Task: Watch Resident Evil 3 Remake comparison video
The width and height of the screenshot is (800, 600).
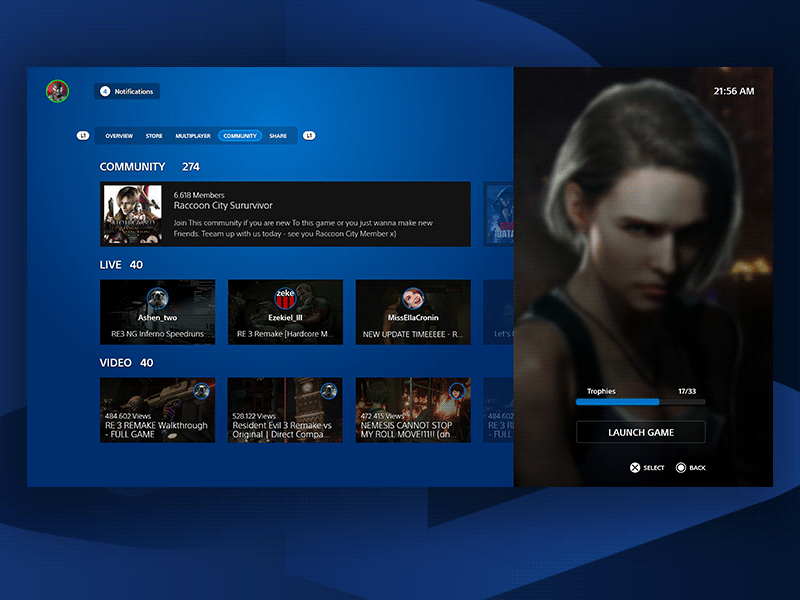Action: coord(285,410)
